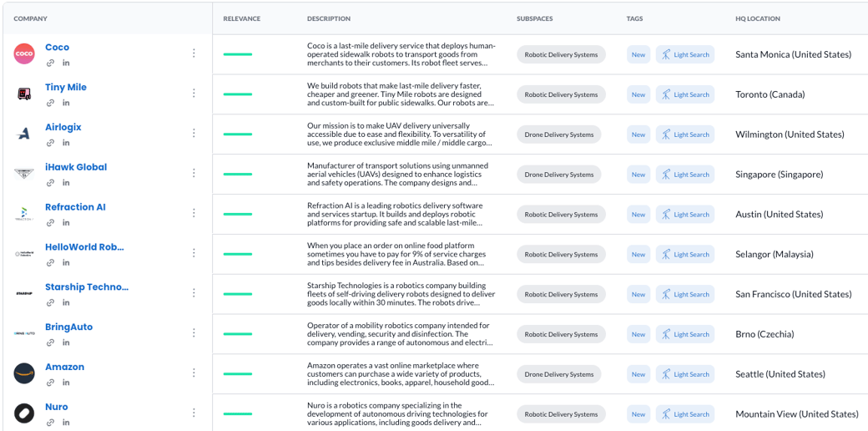The image size is (868, 431).
Task: Open BringAuto's LinkedIn icon
Action: (66, 342)
